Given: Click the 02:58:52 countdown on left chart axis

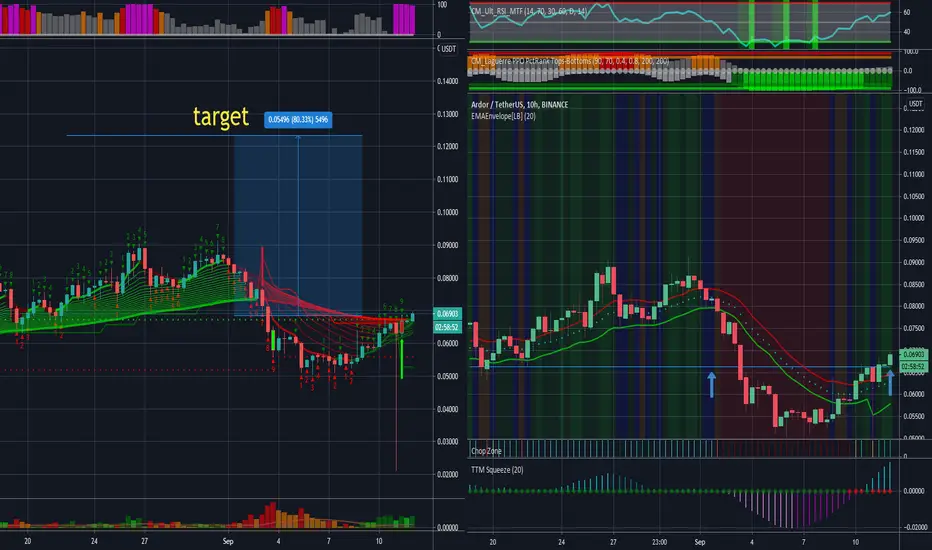Looking at the screenshot, I should click(x=447, y=327).
